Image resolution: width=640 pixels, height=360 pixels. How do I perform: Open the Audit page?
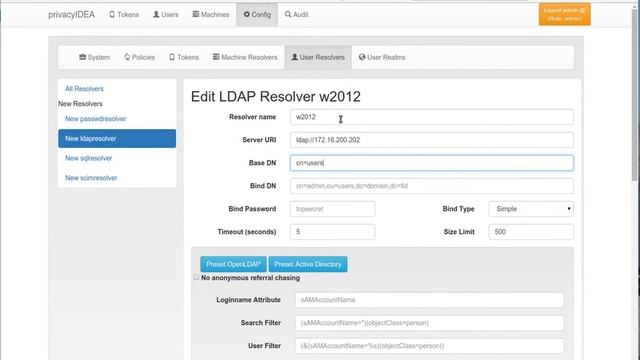296,15
